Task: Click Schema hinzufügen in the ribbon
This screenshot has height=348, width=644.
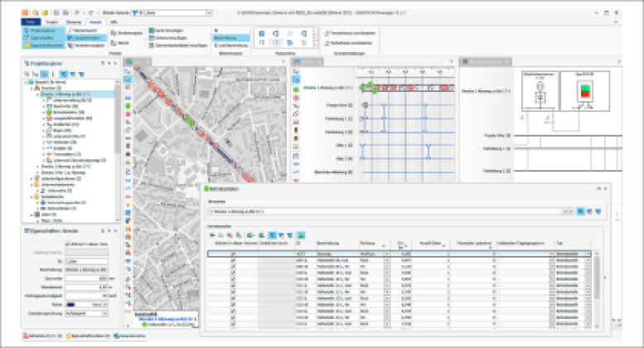Action: pyautogui.click(x=167, y=38)
